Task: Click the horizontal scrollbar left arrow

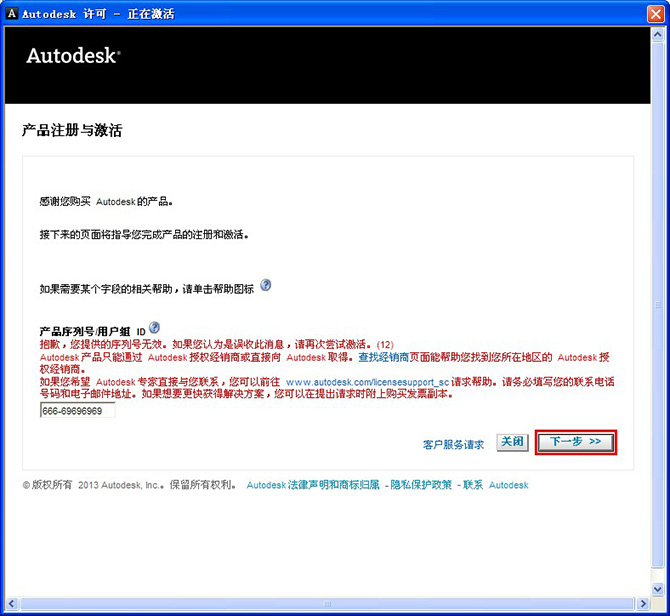Action: point(12,604)
